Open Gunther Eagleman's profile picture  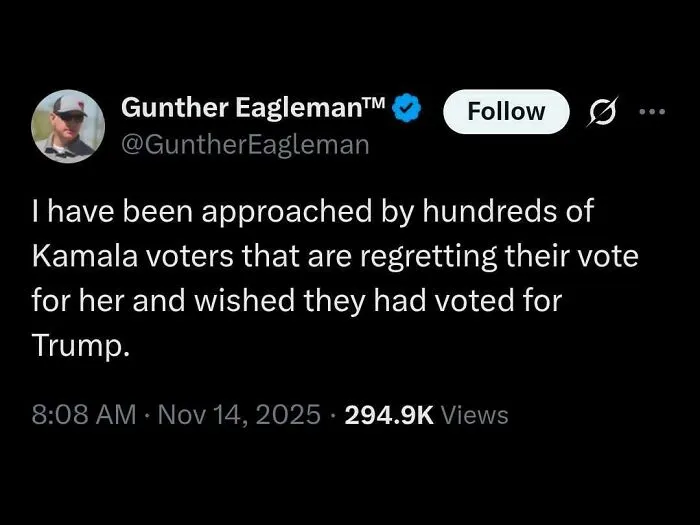coord(68,126)
